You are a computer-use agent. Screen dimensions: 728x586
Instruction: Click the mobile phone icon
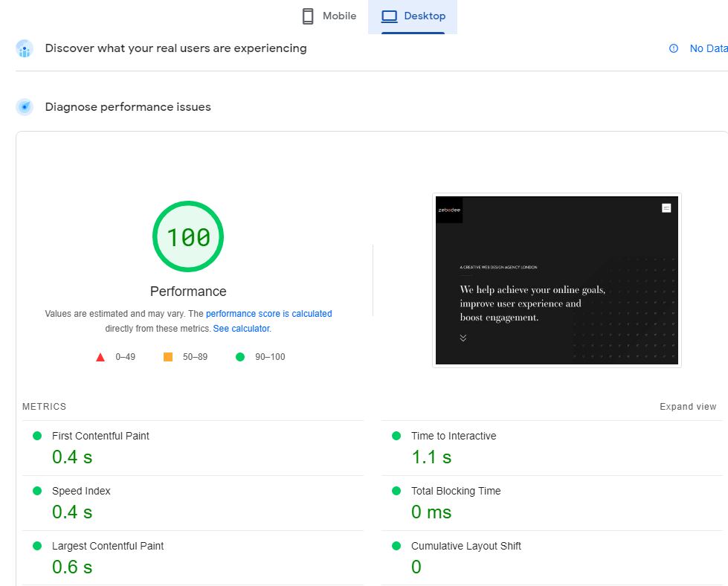click(307, 16)
